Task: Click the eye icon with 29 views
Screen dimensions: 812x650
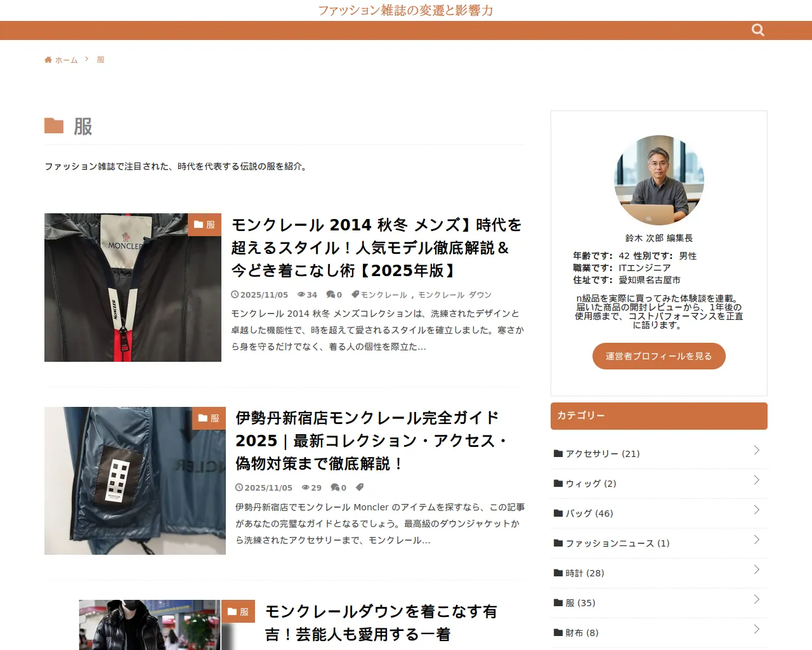Action: pos(306,487)
